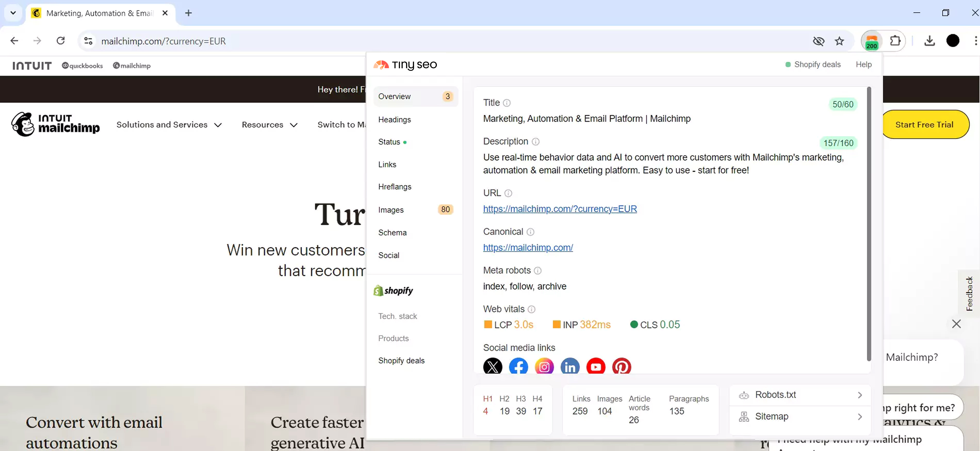Open the canonical https://mailchimp.com/ link

tap(528, 248)
